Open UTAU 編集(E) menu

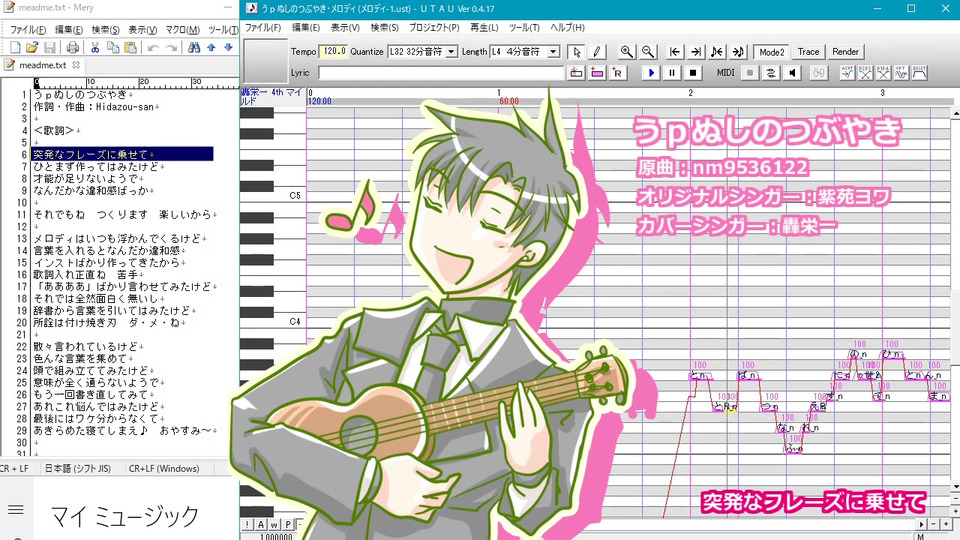306,28
